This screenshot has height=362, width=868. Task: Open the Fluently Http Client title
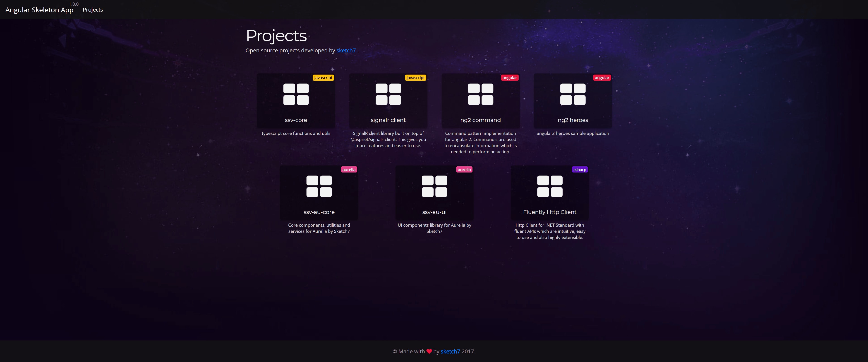tap(550, 212)
